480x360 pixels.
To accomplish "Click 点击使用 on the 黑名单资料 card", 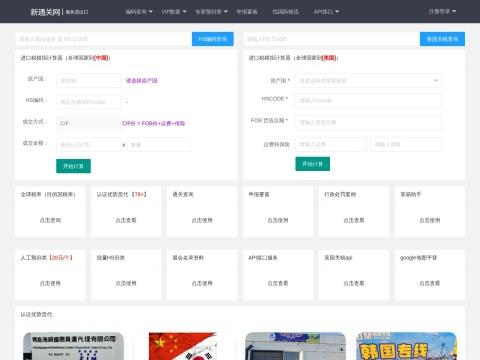I will [202, 283].
